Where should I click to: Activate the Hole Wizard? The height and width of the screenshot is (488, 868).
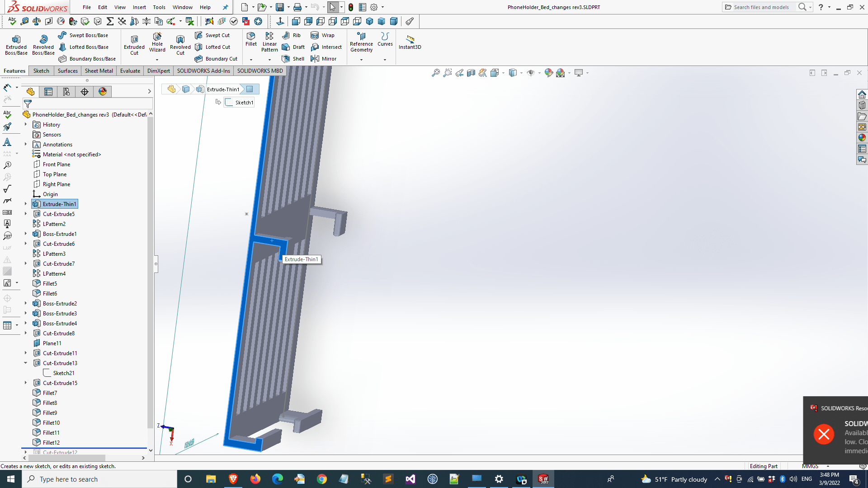point(157,43)
